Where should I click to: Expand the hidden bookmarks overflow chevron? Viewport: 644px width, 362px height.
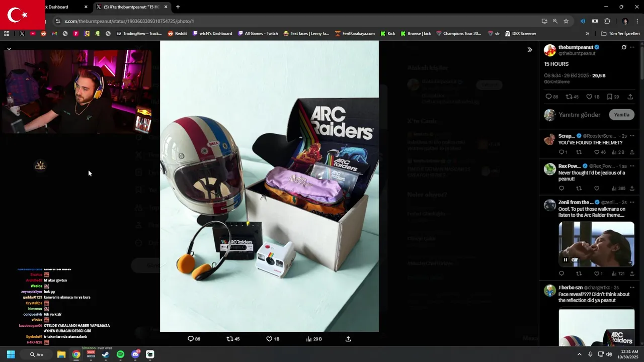(587, 34)
